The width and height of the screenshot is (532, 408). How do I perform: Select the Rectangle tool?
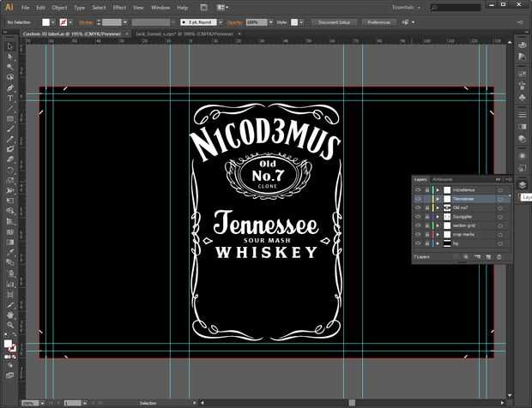pyautogui.click(x=10, y=118)
